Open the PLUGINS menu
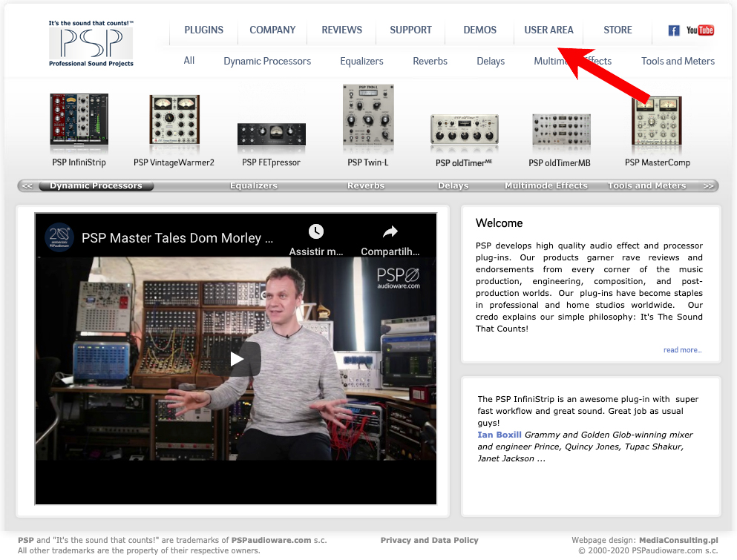 pyautogui.click(x=204, y=30)
